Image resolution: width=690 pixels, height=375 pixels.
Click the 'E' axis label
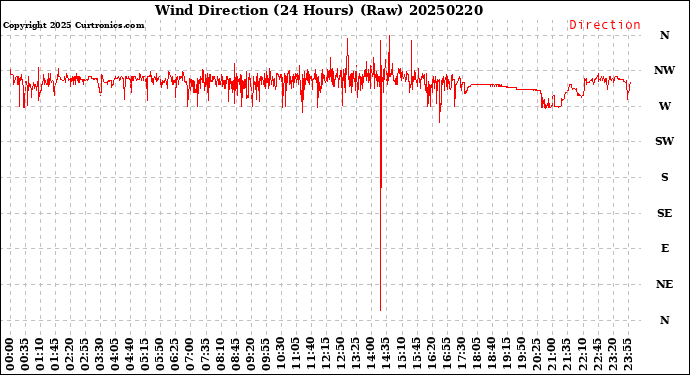[x=664, y=248]
